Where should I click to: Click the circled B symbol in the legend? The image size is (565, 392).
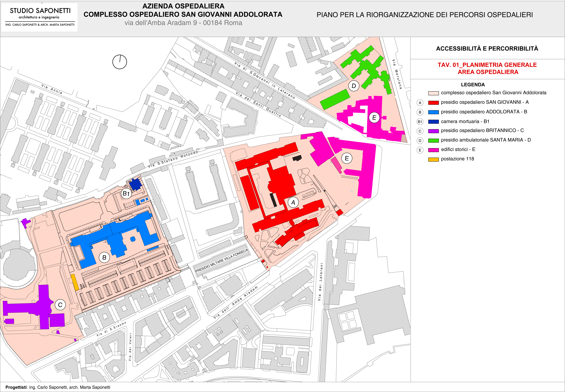tap(420, 112)
